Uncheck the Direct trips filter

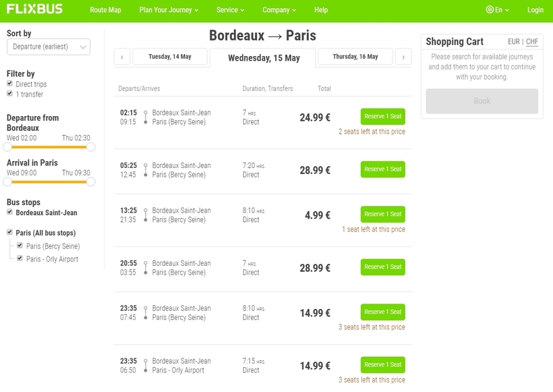9,84
